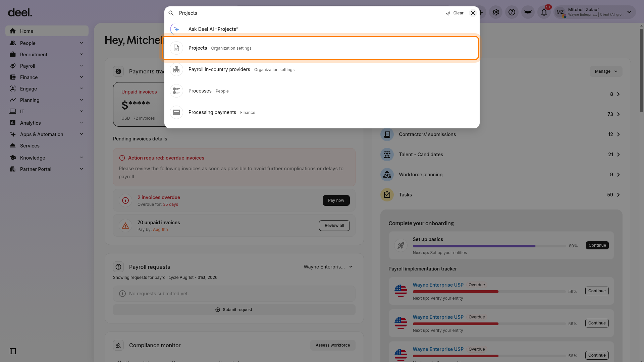The width and height of the screenshot is (644, 362).
Task: Select Ask Deel AI "Projects" option
Action: point(322,29)
